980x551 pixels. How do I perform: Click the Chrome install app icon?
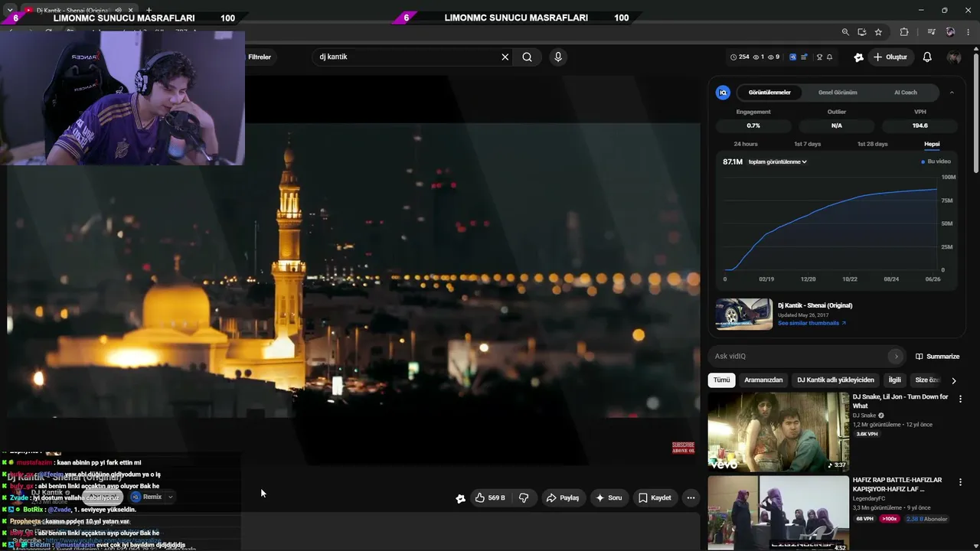(x=862, y=32)
